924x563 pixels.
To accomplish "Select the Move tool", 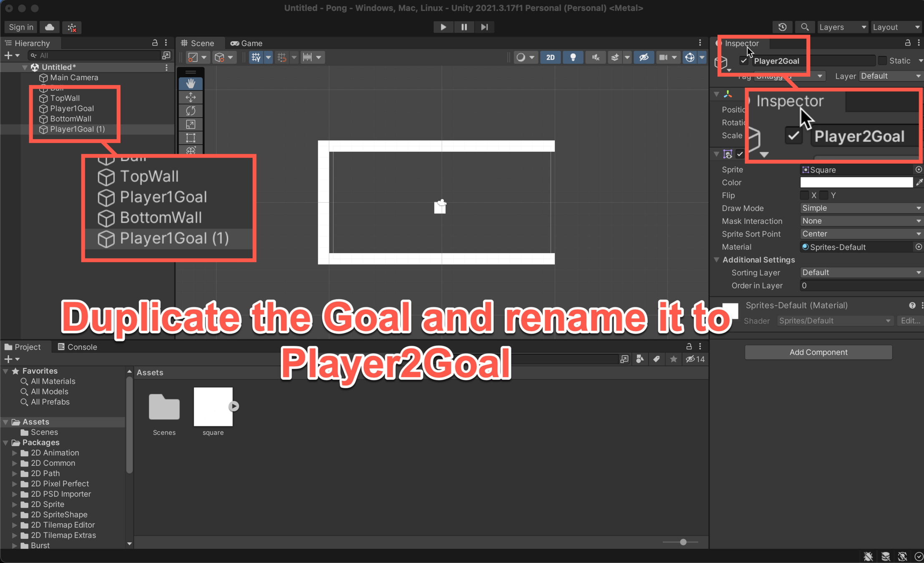I will point(191,97).
